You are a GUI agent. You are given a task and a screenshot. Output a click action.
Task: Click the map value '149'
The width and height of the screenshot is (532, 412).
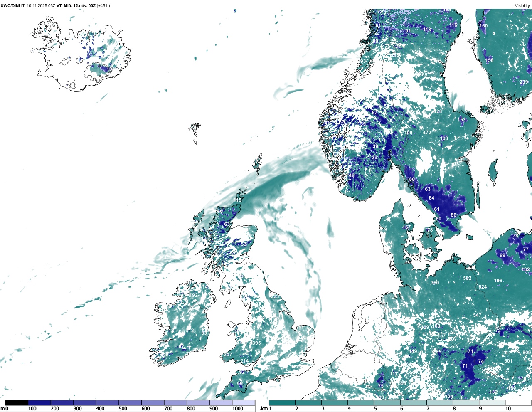413,351
